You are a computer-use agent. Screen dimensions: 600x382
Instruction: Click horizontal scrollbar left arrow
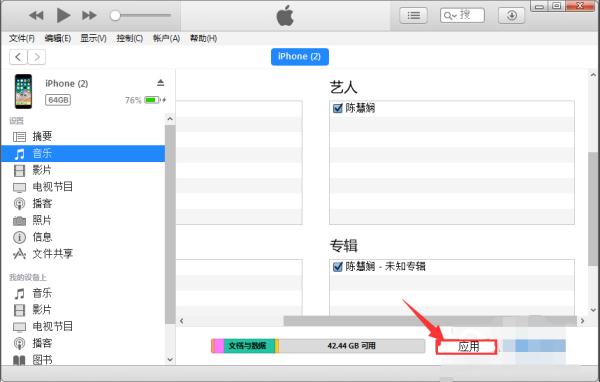tap(182, 321)
